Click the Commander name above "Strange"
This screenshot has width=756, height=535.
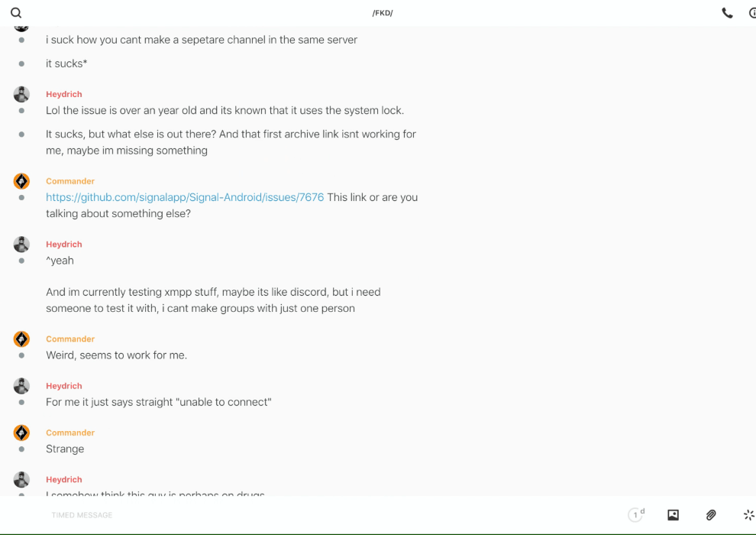[70, 433]
